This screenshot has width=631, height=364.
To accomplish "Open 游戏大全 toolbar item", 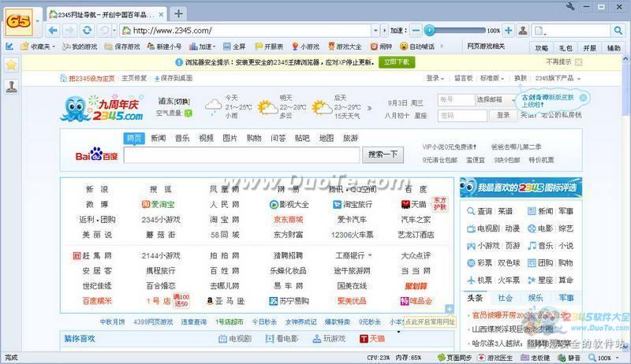I will tap(345, 46).
